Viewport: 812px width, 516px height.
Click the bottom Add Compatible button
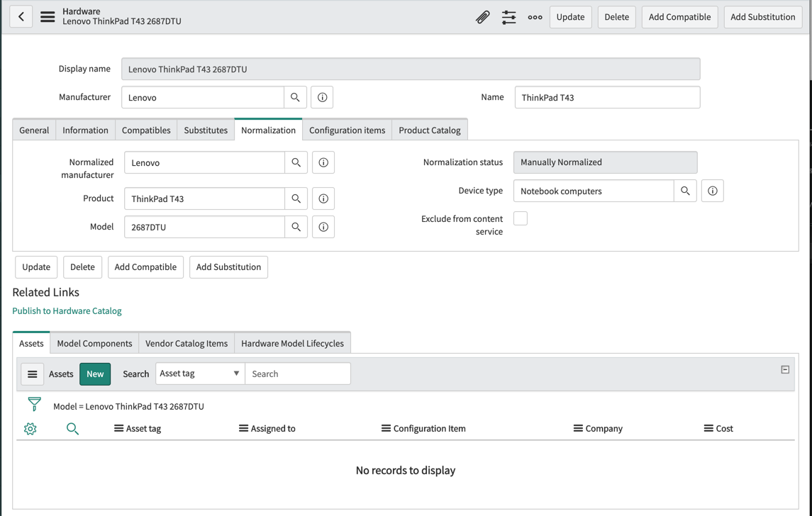coord(145,267)
